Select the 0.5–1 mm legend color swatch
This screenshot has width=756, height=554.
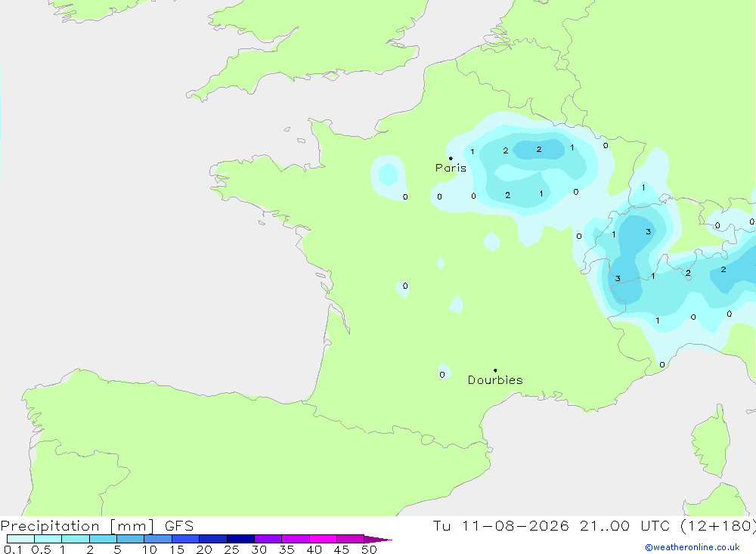pos(48,539)
